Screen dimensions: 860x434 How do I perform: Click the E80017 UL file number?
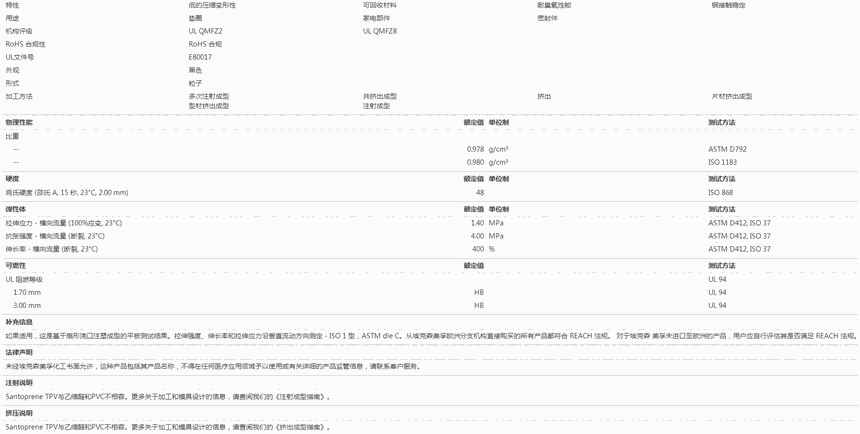point(200,57)
